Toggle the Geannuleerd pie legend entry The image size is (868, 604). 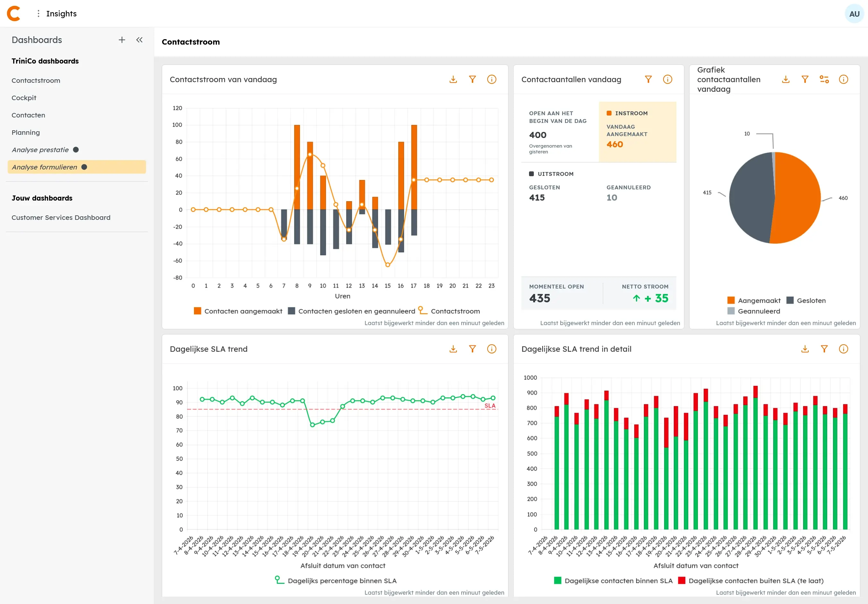(754, 311)
